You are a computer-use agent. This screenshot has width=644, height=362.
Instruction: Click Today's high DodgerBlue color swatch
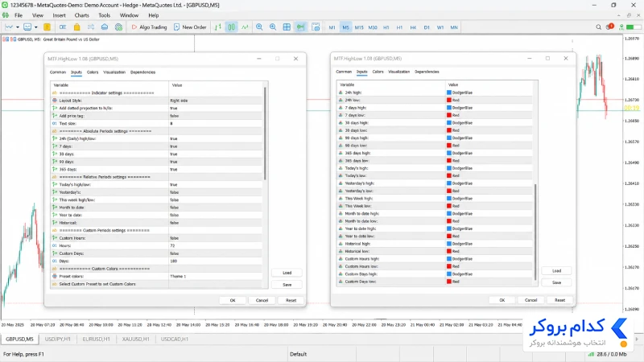[x=449, y=168]
